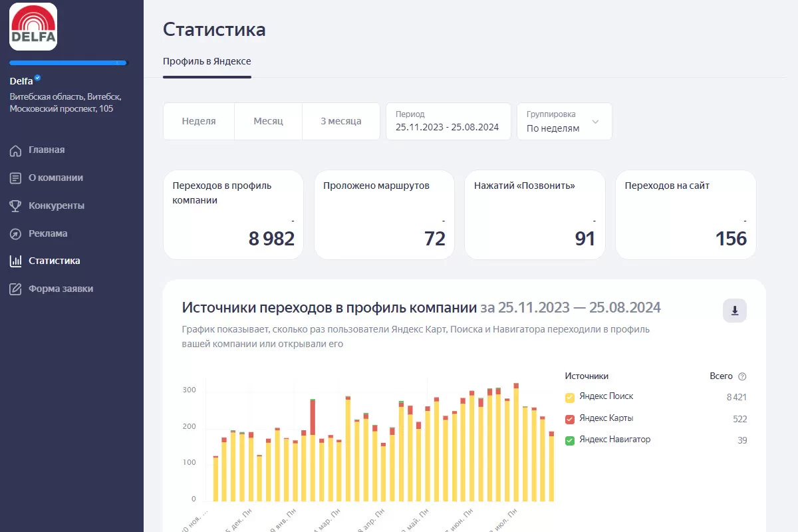
Task: Click the home icon beside Главная
Action: tap(15, 150)
